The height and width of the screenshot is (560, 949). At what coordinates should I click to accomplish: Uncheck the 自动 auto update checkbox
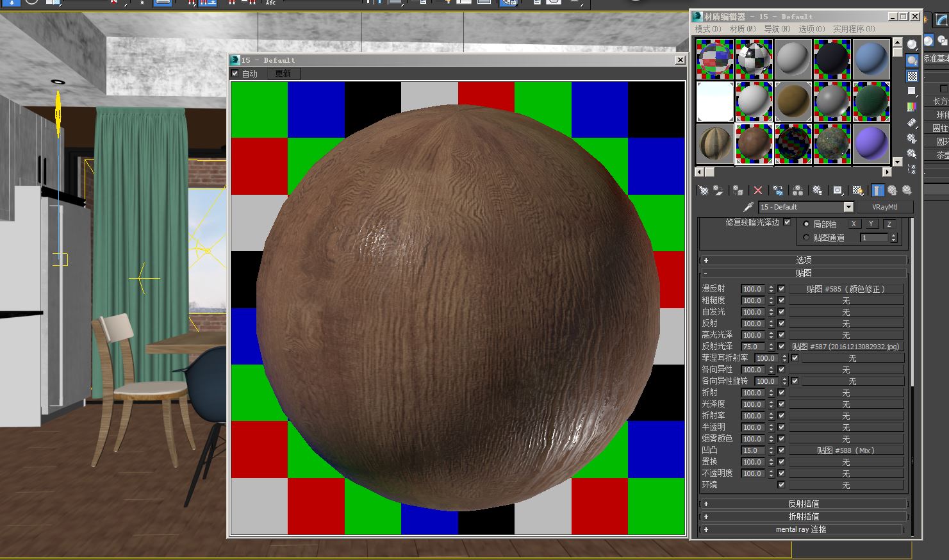pos(235,74)
